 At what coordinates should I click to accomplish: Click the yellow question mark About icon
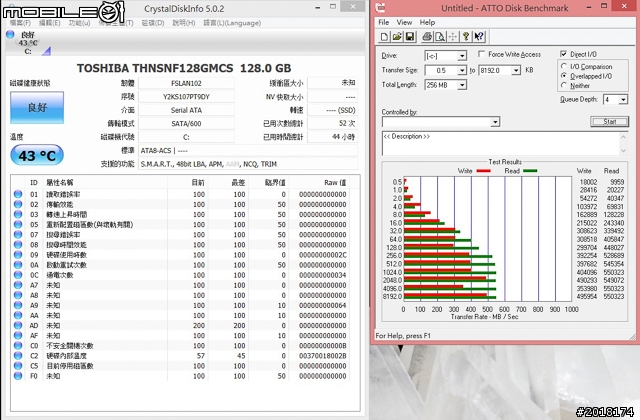[x=466, y=37]
